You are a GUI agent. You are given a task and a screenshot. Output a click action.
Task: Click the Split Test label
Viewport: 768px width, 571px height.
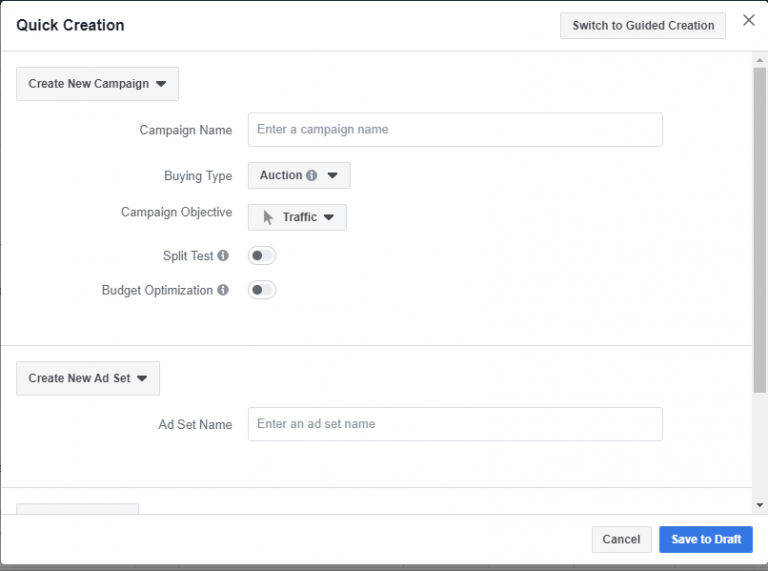[188, 256]
